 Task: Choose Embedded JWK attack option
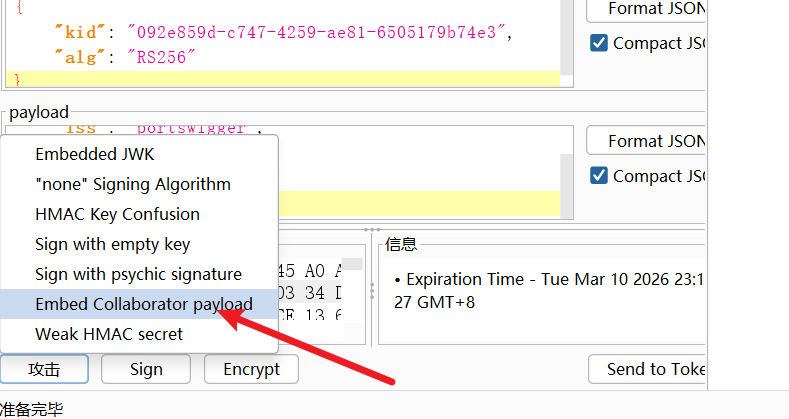tap(95, 154)
